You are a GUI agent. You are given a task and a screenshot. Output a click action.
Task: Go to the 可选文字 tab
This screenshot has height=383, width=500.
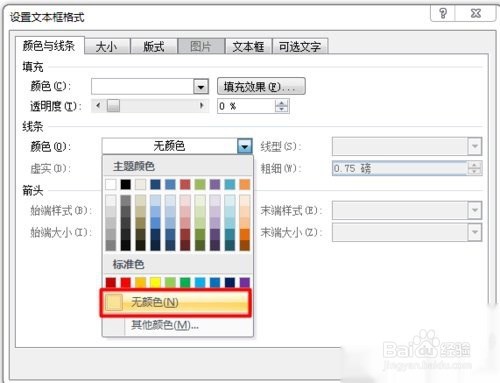coord(300,46)
